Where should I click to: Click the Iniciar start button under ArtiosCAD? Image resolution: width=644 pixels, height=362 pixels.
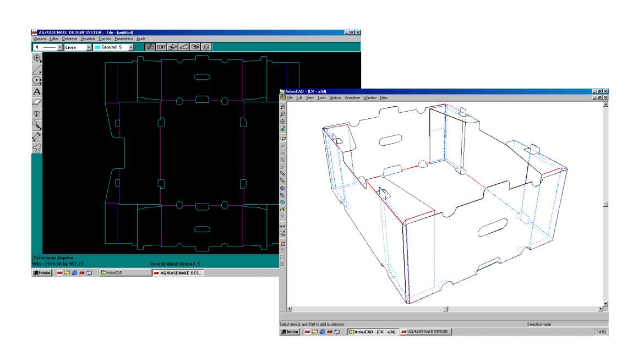(290, 332)
